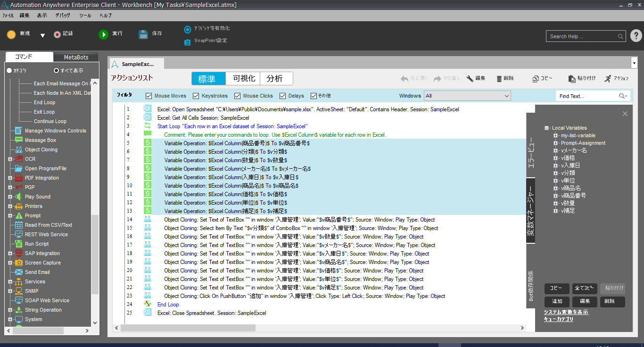Viewport: 644px width, 347px height.
Task: Redo with the やり直し arrow
Action: coord(438,79)
